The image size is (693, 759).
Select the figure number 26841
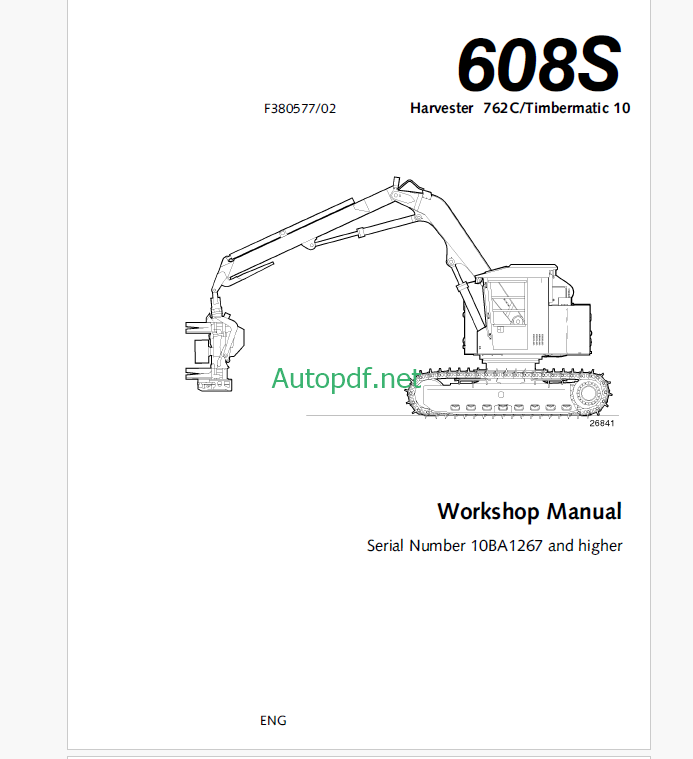tap(602, 423)
